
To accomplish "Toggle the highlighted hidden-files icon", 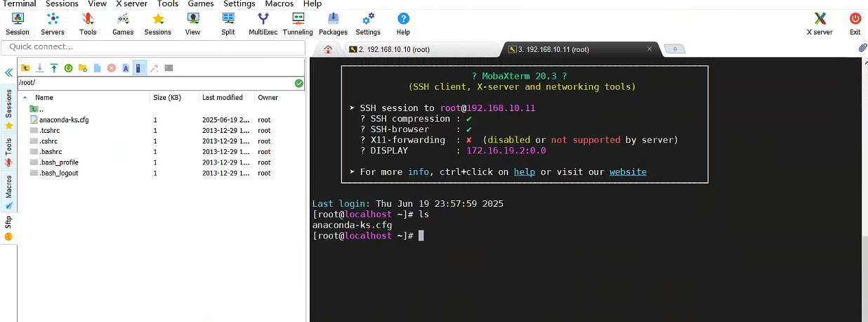I will point(140,68).
